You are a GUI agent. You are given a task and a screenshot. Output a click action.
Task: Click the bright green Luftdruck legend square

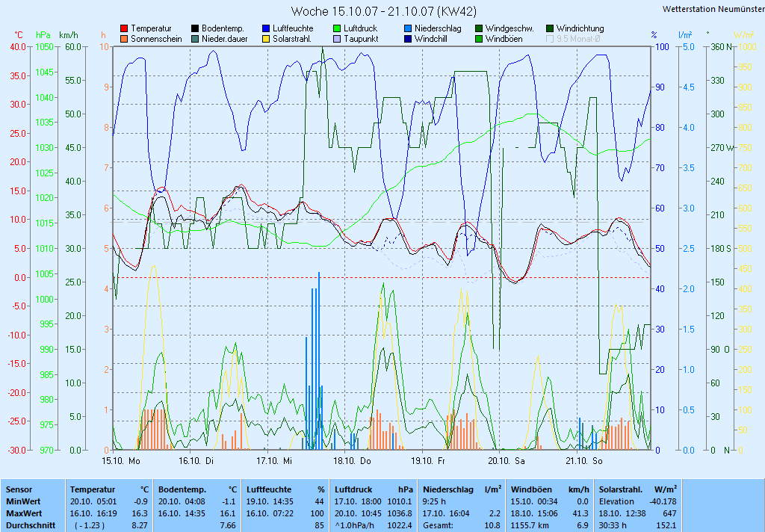click(x=337, y=28)
